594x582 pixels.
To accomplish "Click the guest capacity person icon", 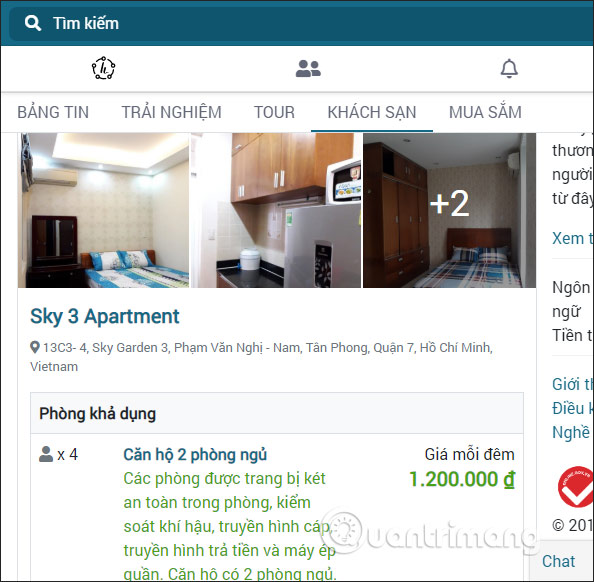I will pos(46,454).
